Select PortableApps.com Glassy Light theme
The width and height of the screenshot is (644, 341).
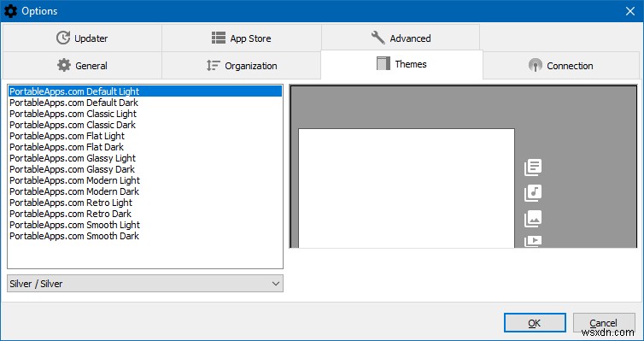tap(145, 158)
